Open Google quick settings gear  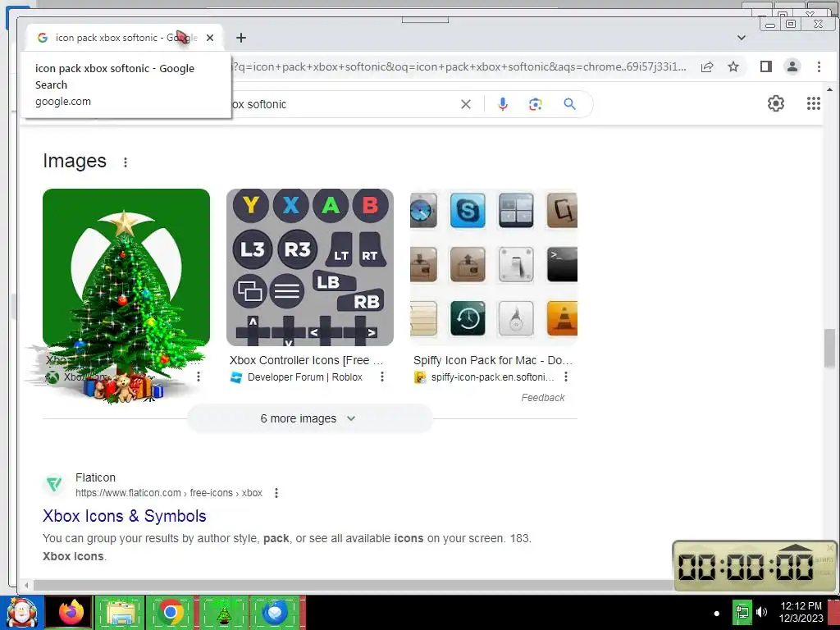tap(776, 103)
